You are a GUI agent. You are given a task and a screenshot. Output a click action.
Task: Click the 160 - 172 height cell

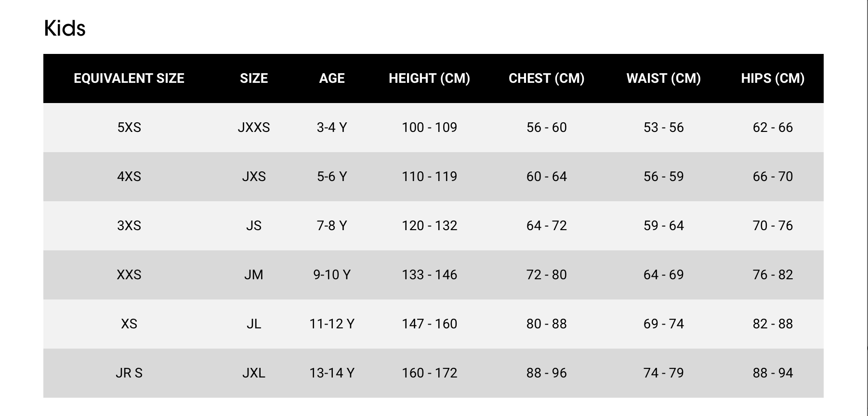click(429, 373)
